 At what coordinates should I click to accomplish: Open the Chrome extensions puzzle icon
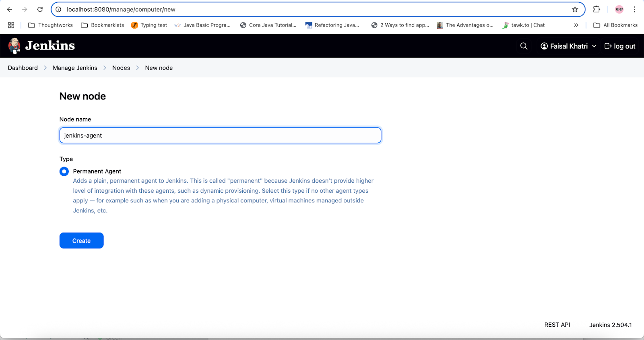pyautogui.click(x=597, y=9)
